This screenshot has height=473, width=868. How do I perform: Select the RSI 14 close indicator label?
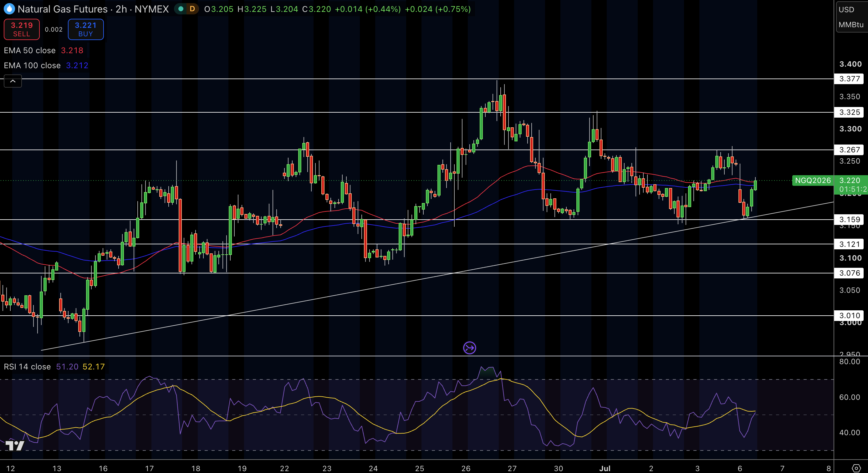click(x=27, y=367)
